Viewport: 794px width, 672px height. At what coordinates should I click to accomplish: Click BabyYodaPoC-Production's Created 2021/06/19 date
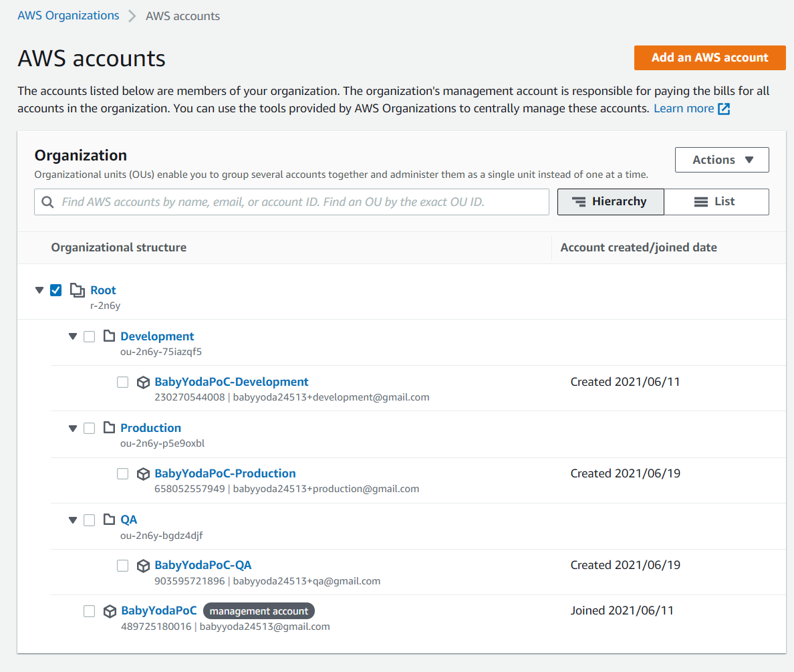click(x=626, y=473)
